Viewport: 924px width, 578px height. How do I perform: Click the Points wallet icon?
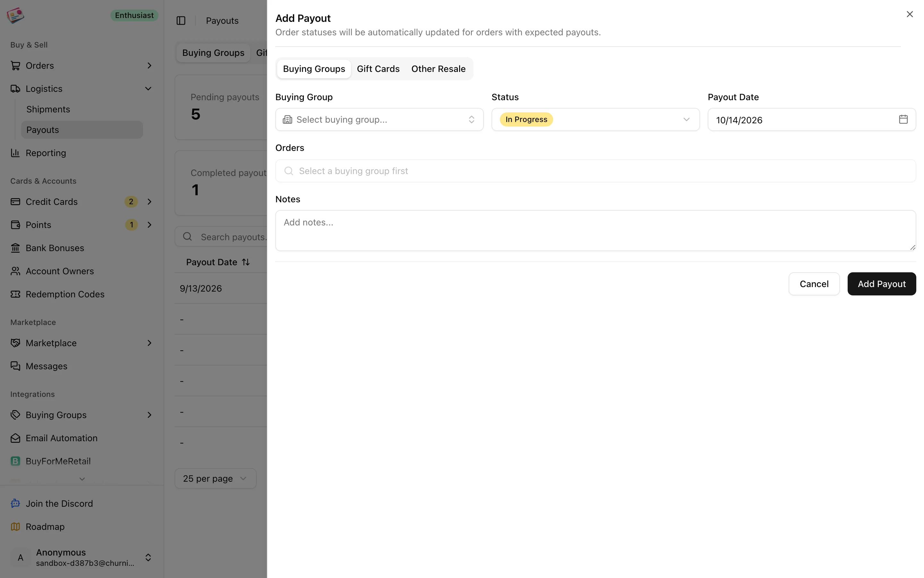tap(15, 225)
